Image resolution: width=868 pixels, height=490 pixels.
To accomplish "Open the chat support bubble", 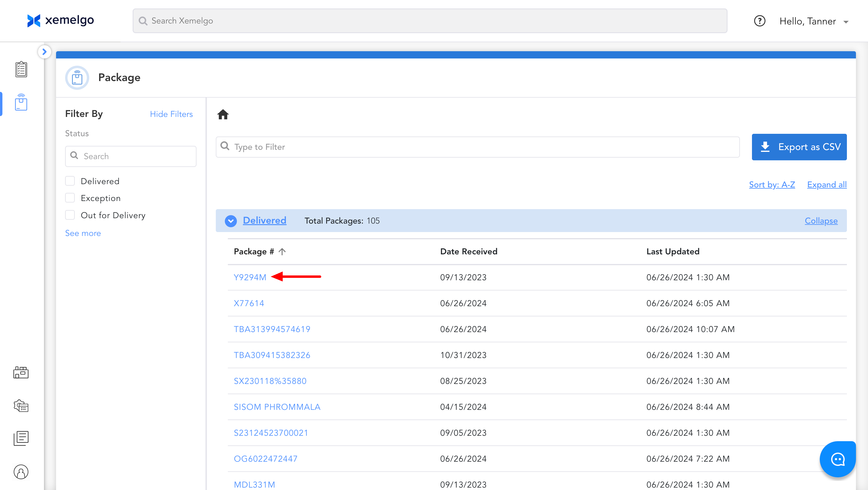I will tap(837, 459).
